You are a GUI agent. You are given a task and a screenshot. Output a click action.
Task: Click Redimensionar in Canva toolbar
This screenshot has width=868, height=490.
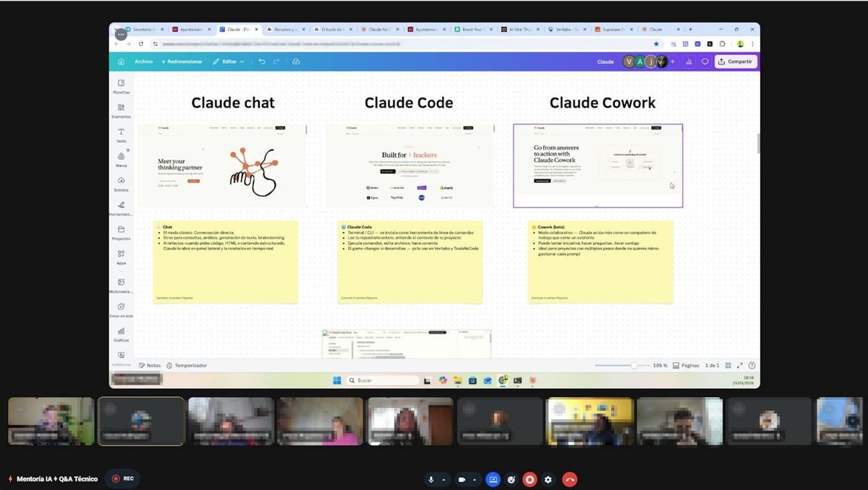182,61
